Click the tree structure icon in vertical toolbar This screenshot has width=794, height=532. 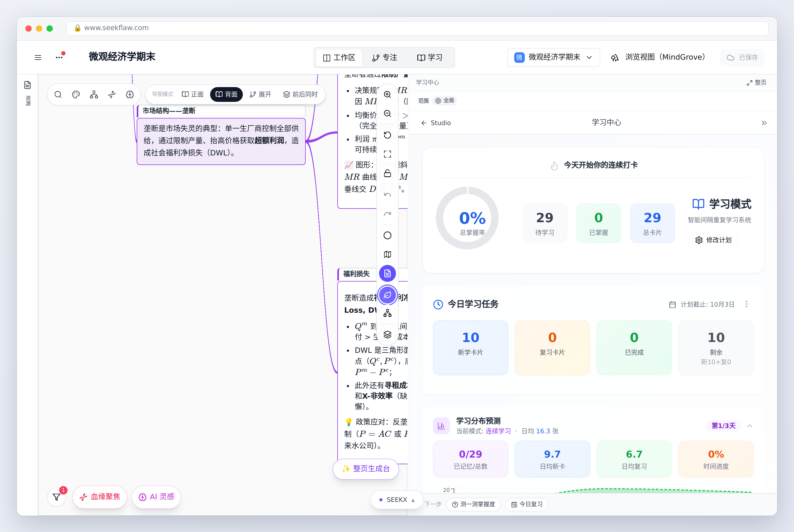387,313
